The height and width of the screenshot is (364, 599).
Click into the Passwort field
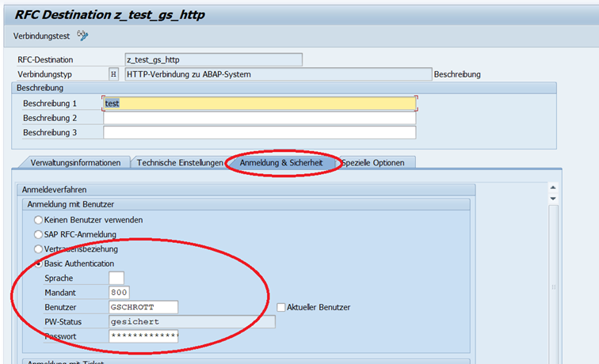coord(143,336)
